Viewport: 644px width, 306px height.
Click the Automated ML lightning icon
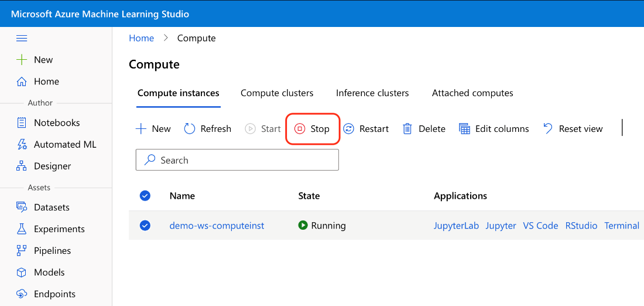point(21,144)
